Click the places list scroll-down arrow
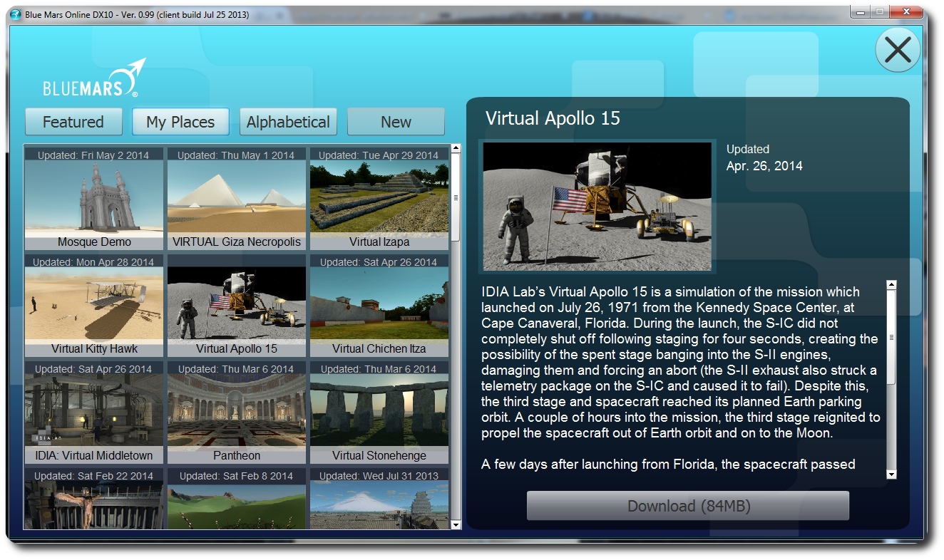Viewport: 944px width, 560px height. pos(456,524)
